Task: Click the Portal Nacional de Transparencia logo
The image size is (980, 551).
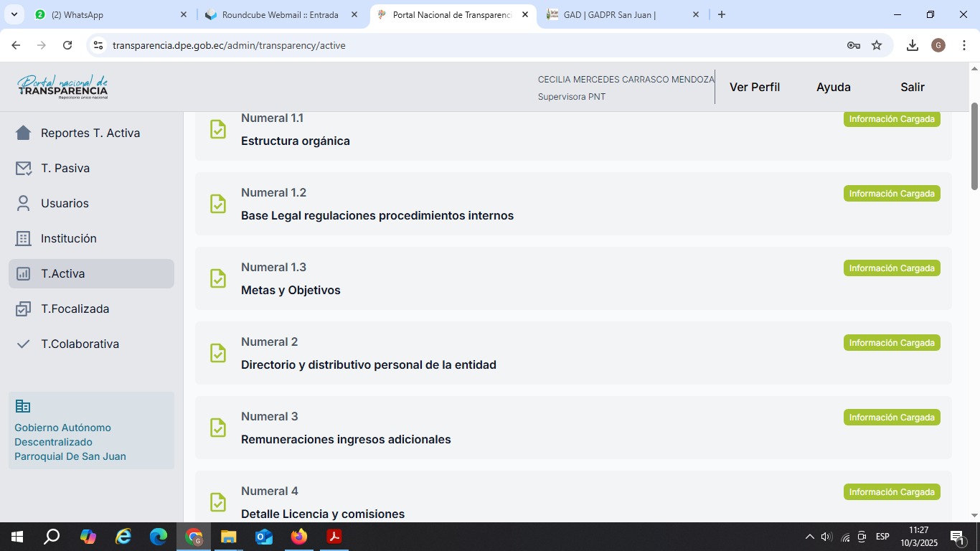Action: click(62, 87)
